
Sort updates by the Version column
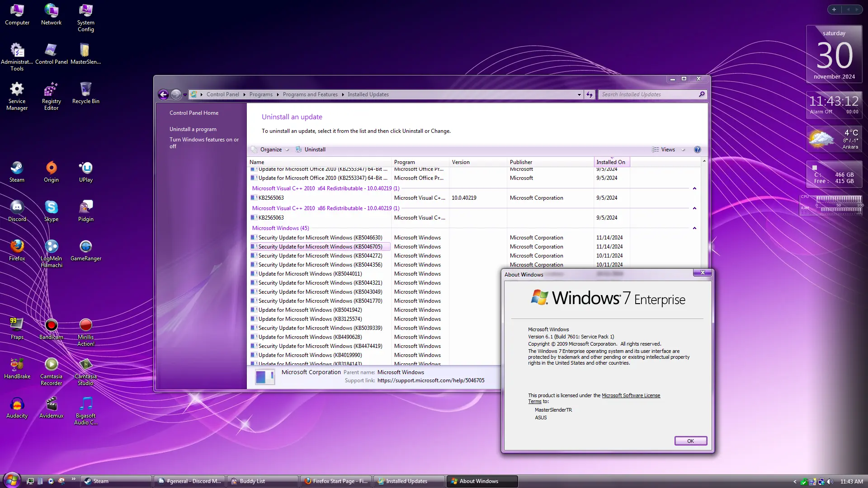pos(478,162)
